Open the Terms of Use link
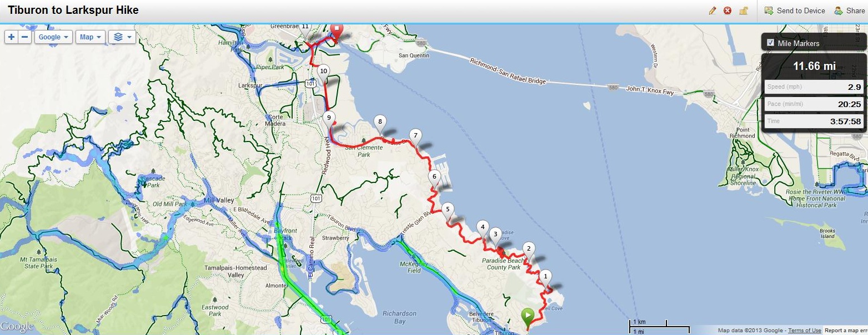868x335 pixels. (x=805, y=331)
